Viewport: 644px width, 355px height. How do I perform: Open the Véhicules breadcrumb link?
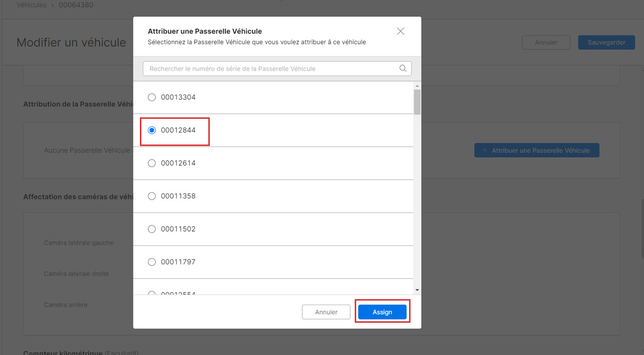[x=31, y=5]
